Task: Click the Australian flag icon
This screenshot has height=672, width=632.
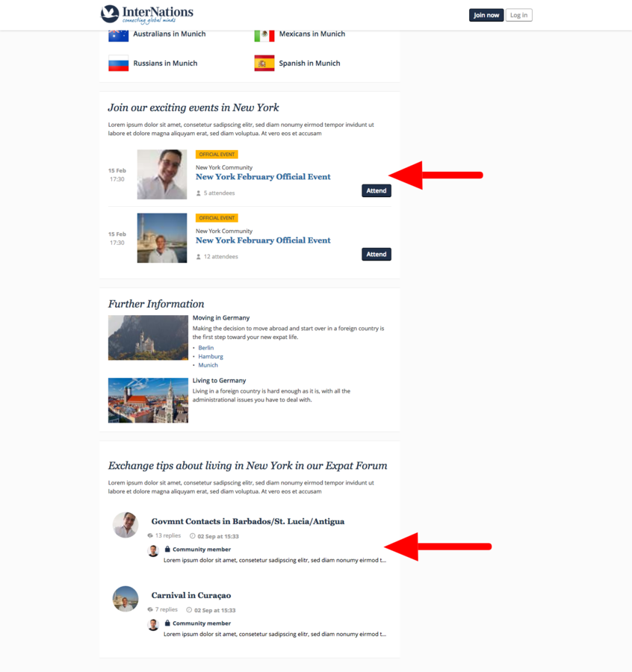Action: pyautogui.click(x=118, y=36)
